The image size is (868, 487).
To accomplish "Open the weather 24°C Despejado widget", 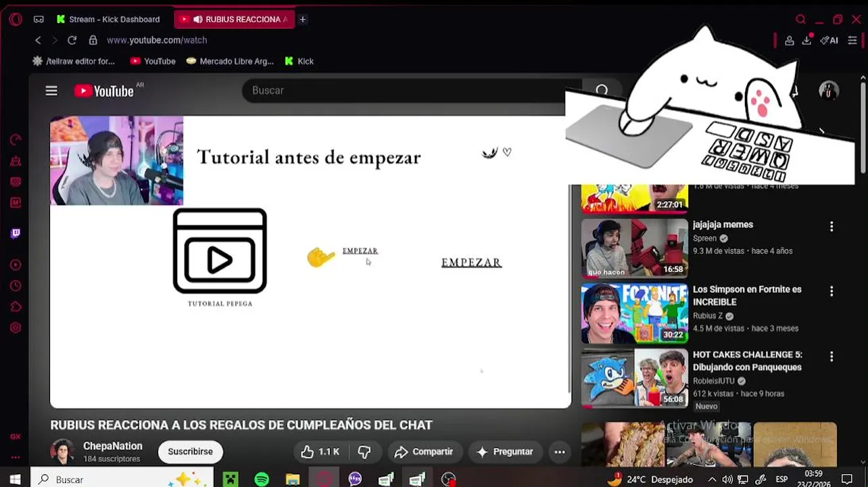I will (650, 480).
